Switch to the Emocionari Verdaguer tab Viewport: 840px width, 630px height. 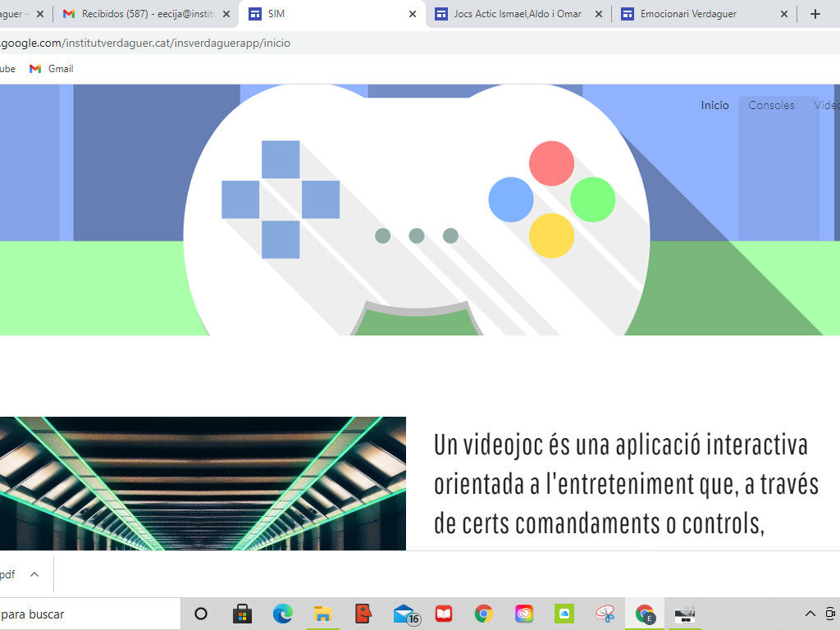(697, 14)
